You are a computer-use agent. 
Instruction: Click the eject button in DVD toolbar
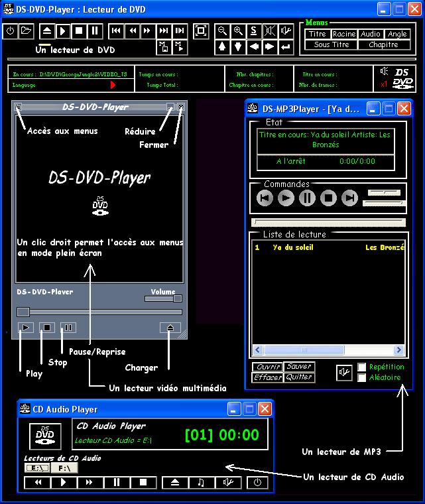46,31
